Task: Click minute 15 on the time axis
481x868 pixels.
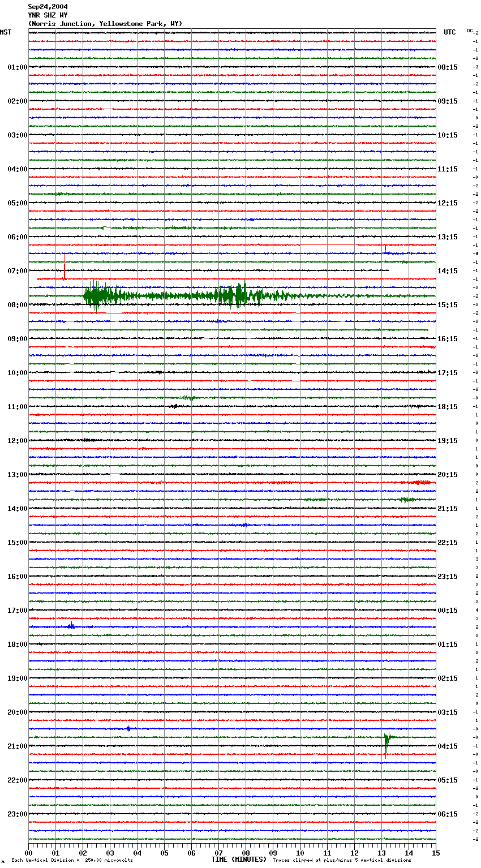Action: pos(436,853)
